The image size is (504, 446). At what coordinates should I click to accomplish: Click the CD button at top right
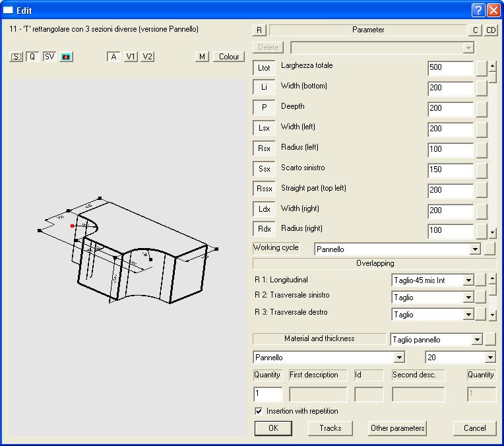(491, 30)
